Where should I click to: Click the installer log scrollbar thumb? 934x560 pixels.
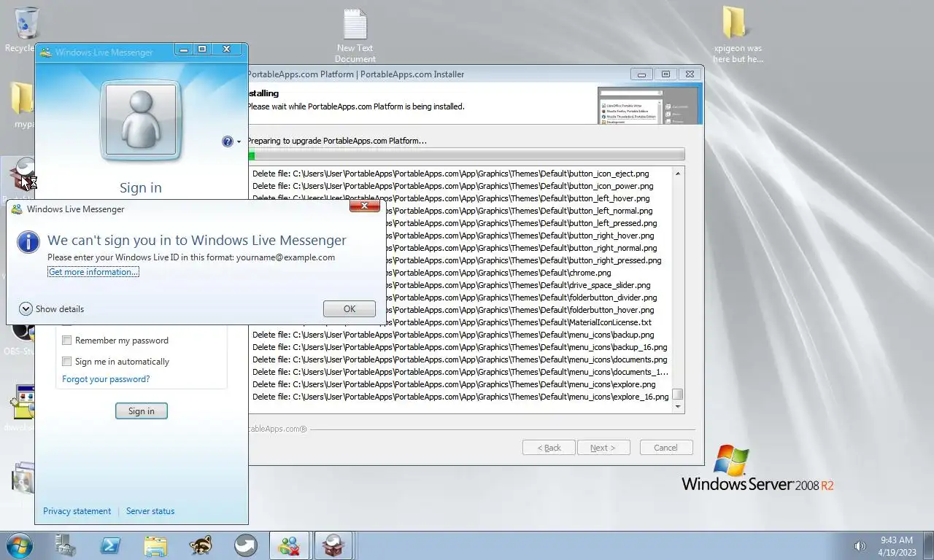pos(678,394)
